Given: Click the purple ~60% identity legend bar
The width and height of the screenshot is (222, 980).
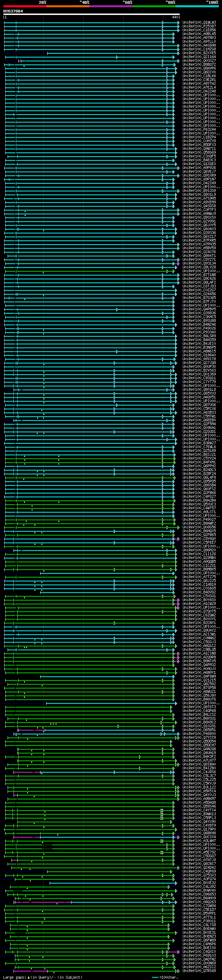Looking at the screenshot, I should 111,6.
